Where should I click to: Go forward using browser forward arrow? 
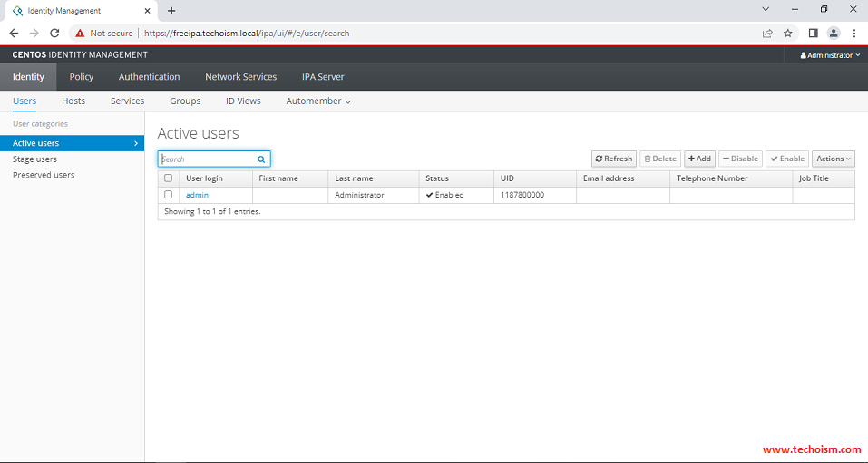click(x=34, y=34)
